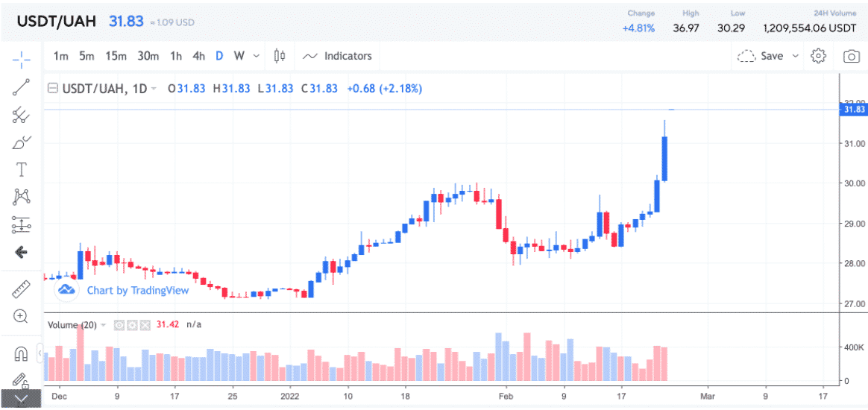Viewport: 868px width, 410px height.
Task: Switch to 30m timeframe
Action: coord(148,56)
